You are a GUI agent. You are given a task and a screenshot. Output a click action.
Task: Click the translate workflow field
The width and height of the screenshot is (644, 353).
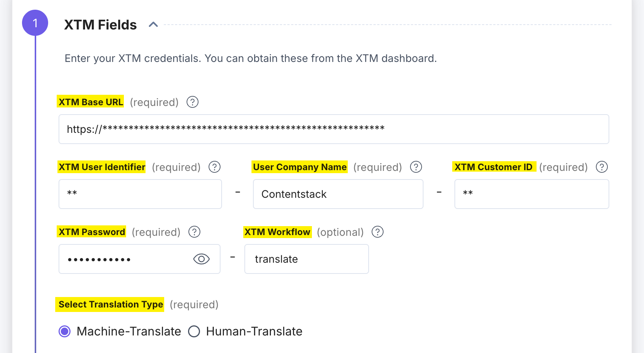tap(306, 259)
